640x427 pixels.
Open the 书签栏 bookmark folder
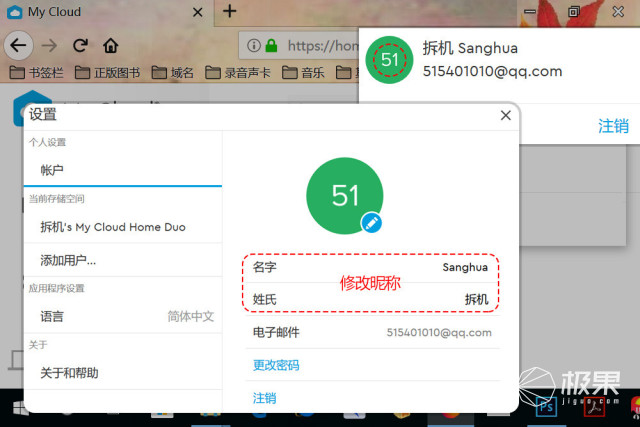36,73
